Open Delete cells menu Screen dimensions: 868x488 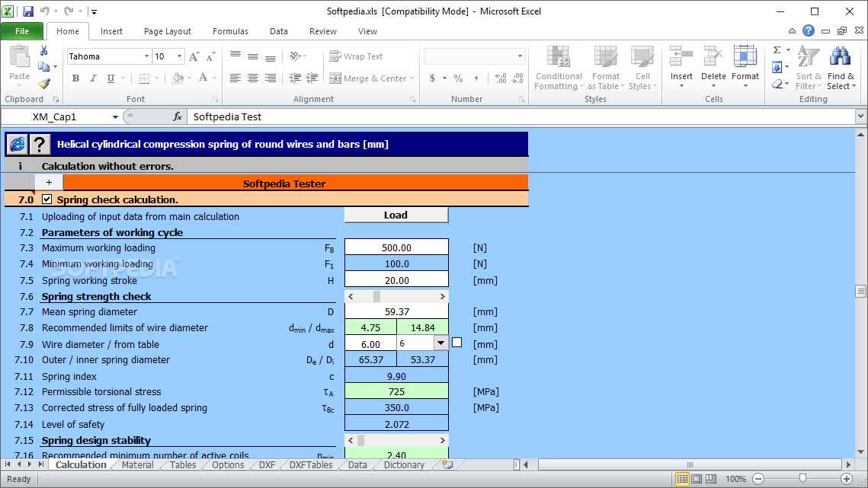(713, 68)
